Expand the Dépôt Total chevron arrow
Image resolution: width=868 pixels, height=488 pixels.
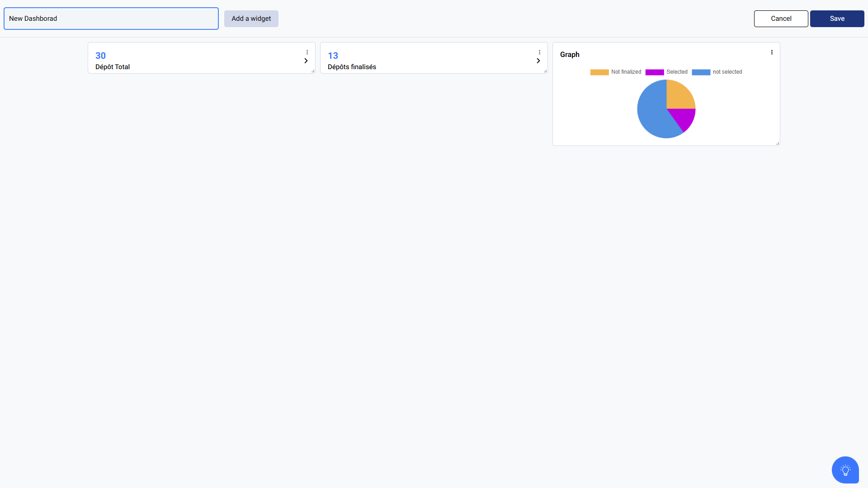point(306,61)
